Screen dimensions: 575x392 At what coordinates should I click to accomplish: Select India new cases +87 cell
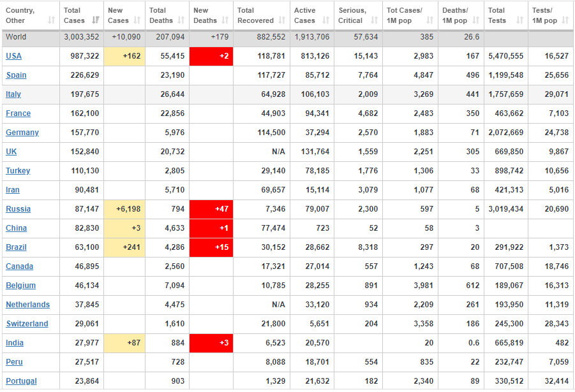pos(124,343)
